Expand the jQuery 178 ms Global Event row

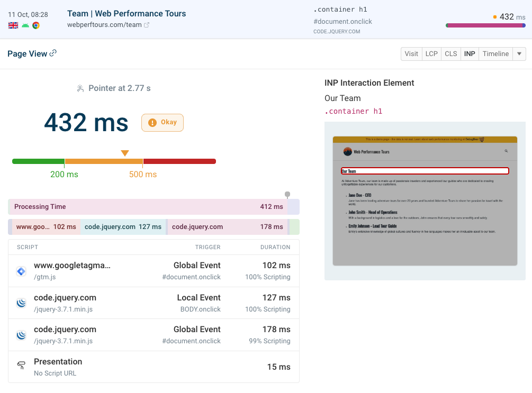coord(154,335)
